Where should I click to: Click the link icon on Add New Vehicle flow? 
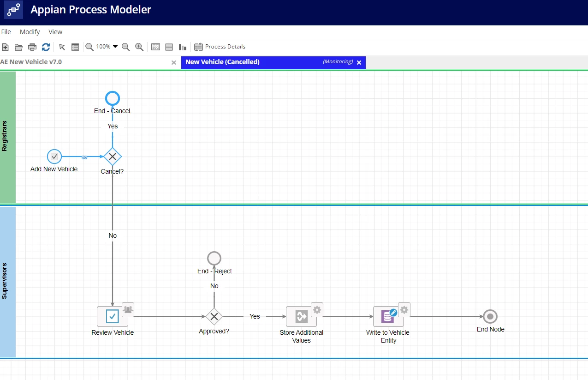tap(84, 157)
